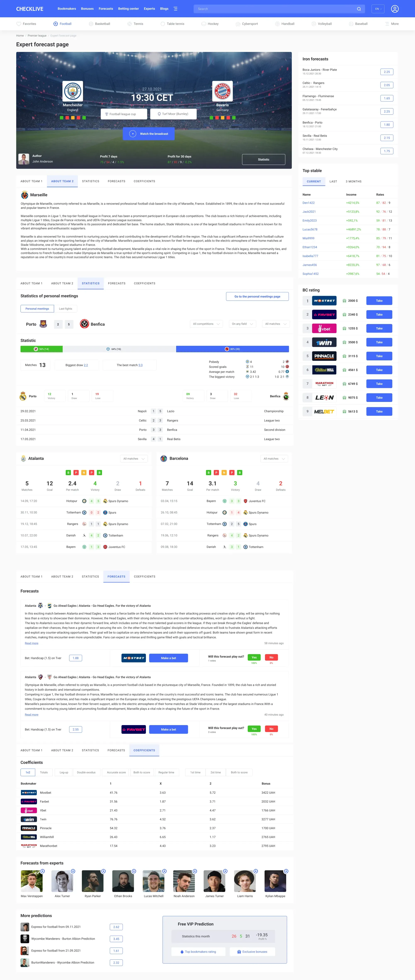Switch to Last fights statistics view
The height and width of the screenshot is (980, 415).
(66, 308)
